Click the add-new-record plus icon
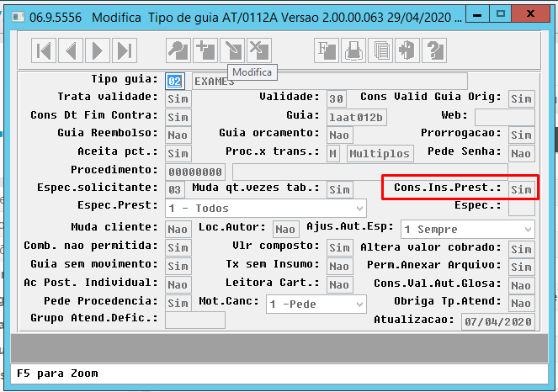The height and width of the screenshot is (392, 558). coord(205,50)
